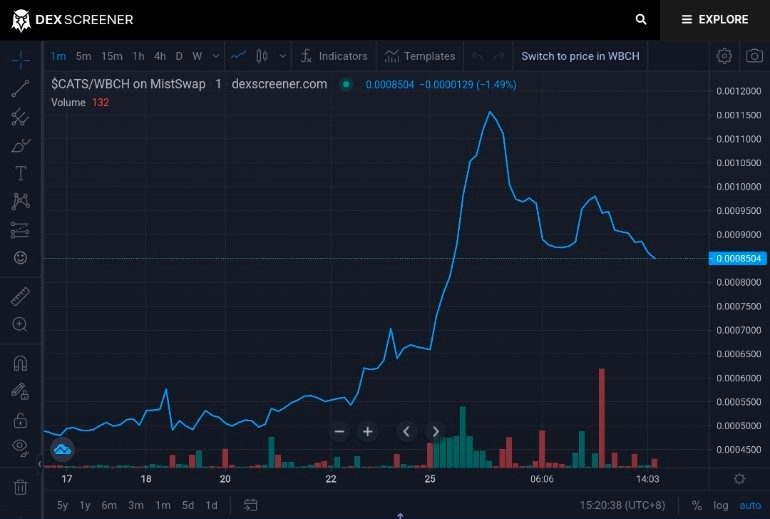Toggle stay in drawing mode
Screen dimensions: 770x519
tap(21, 391)
